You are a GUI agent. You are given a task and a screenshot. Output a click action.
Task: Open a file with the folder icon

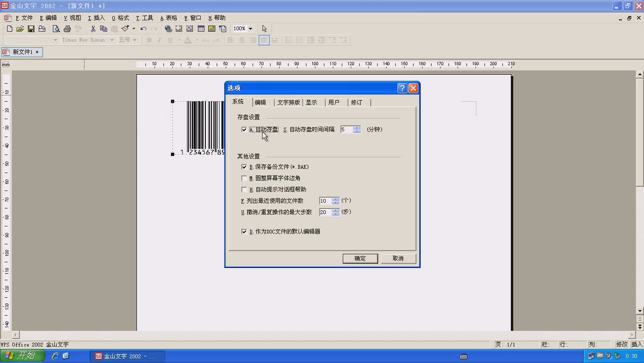[x=20, y=29]
